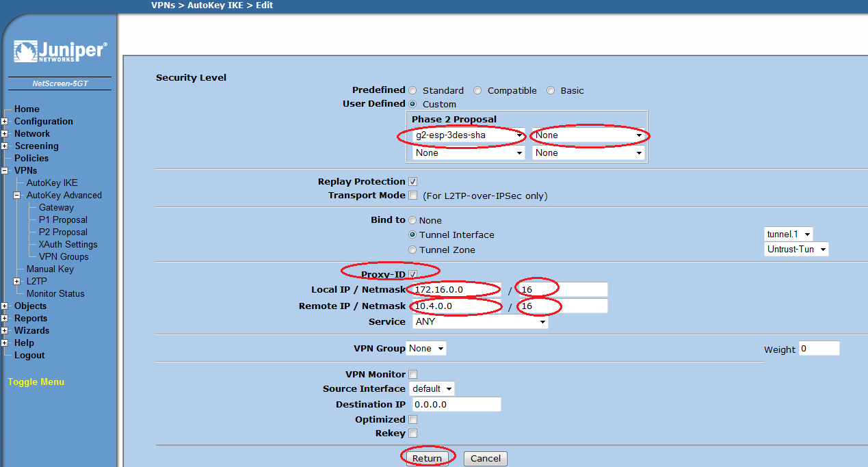This screenshot has height=467, width=868.
Task: Open the g2-esp-3des-sha proposal dropdown
Action: pos(469,135)
